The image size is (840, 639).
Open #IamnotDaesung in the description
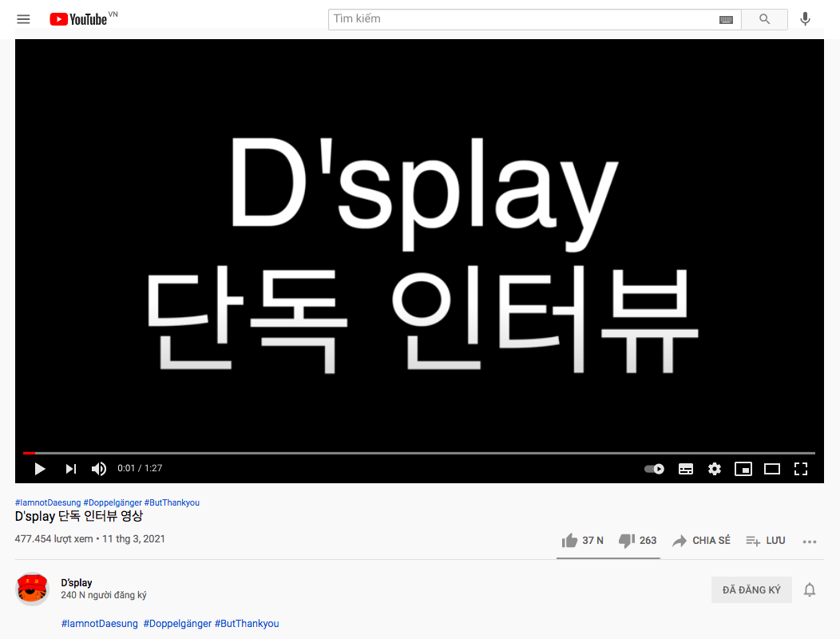coord(100,624)
